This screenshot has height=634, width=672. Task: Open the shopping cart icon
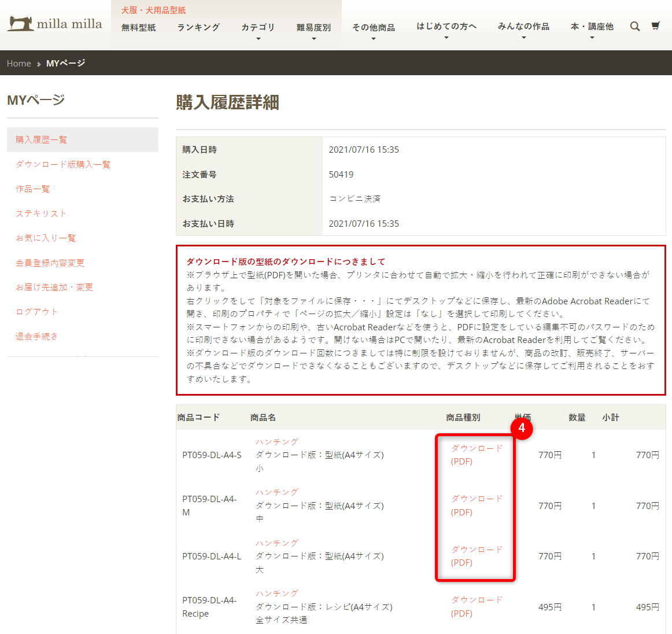655,26
